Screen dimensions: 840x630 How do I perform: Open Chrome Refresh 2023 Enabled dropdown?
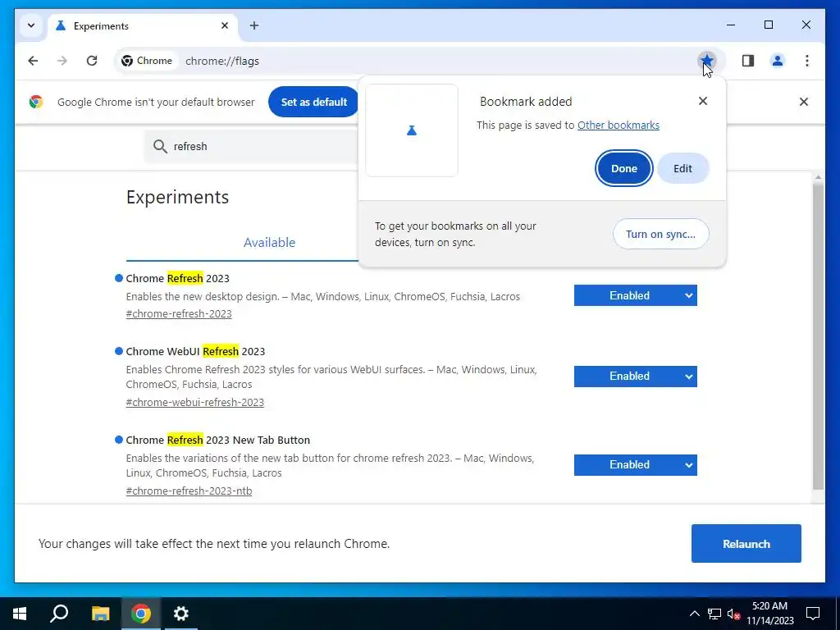coord(636,295)
